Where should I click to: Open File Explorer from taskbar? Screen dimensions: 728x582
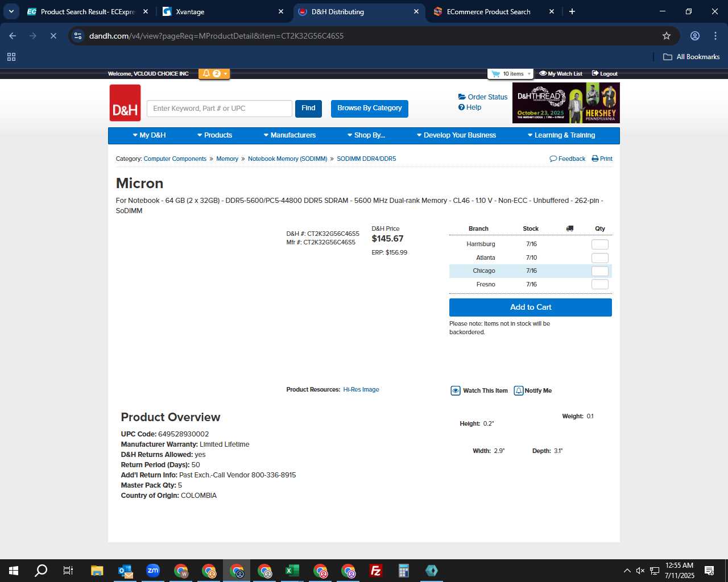pyautogui.click(x=97, y=571)
